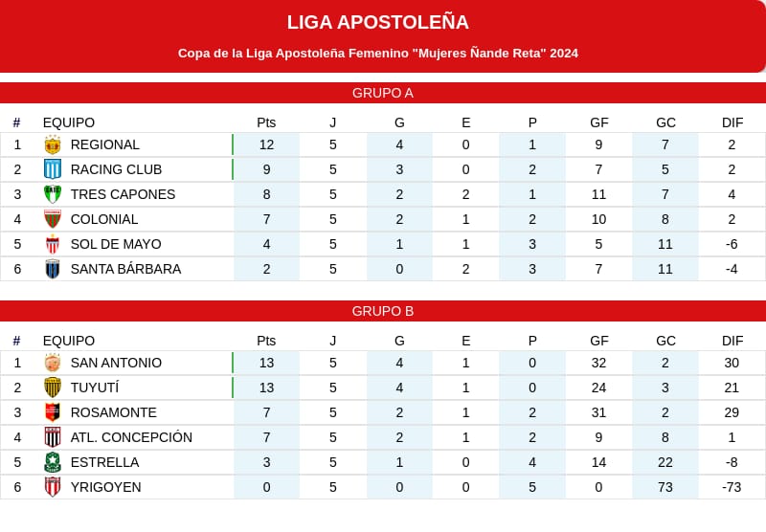This screenshot has width=766, height=532.
Task: Click the San Antonio team crest
Action: 53,363
